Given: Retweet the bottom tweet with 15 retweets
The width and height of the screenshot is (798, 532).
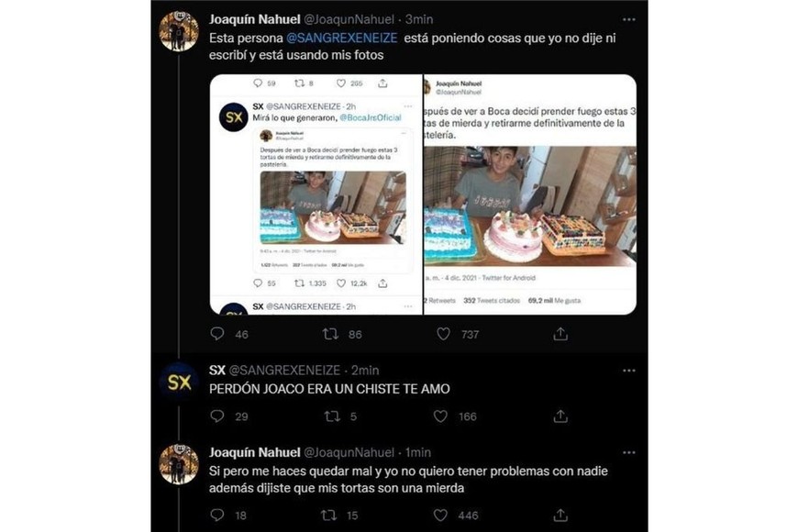Looking at the screenshot, I should pos(331,515).
